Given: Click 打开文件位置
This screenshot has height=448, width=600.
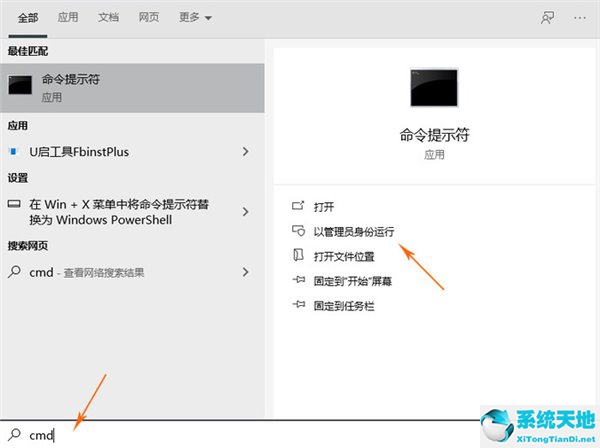Looking at the screenshot, I should point(344,256).
